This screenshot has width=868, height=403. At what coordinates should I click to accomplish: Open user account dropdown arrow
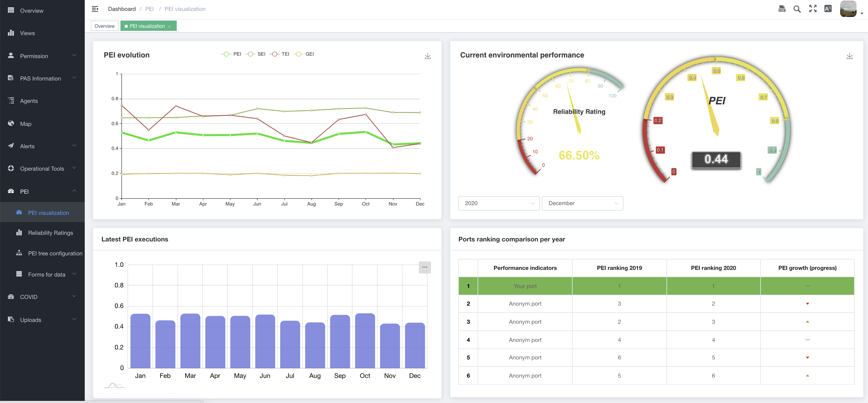tap(862, 14)
